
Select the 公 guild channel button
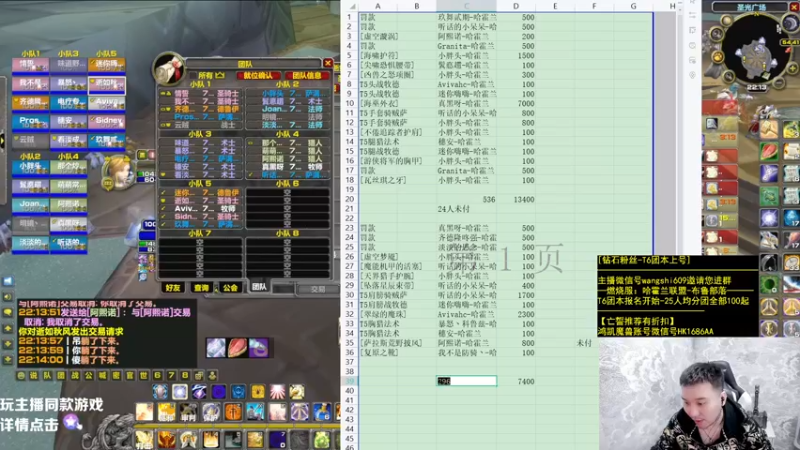coord(89,376)
